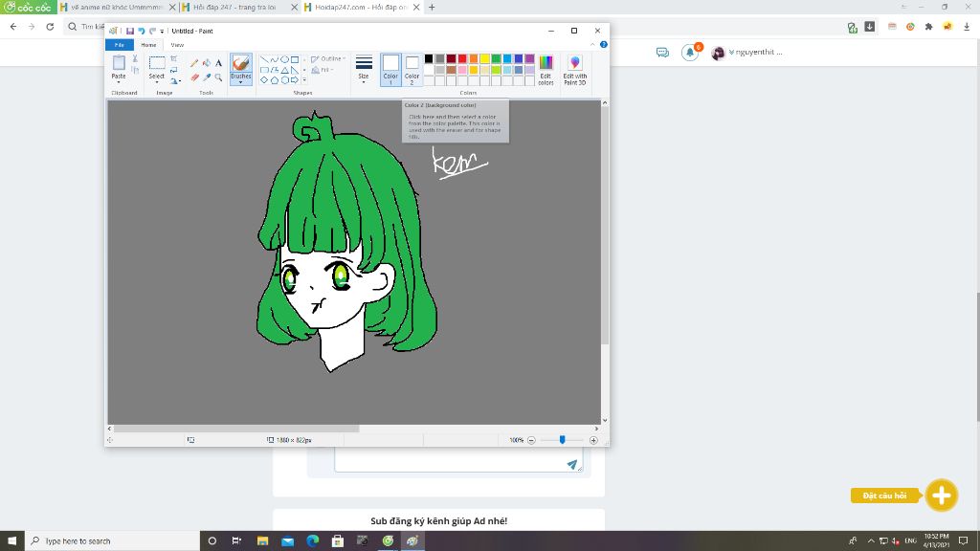
Task: Click the 'Đặt câu hỏi' button
Action: click(x=885, y=496)
